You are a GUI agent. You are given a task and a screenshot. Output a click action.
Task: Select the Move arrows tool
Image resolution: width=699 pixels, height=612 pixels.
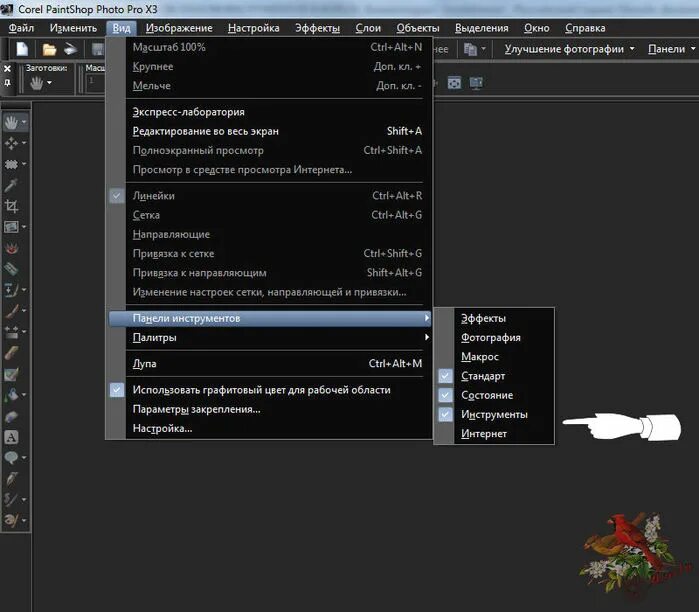tap(11, 143)
